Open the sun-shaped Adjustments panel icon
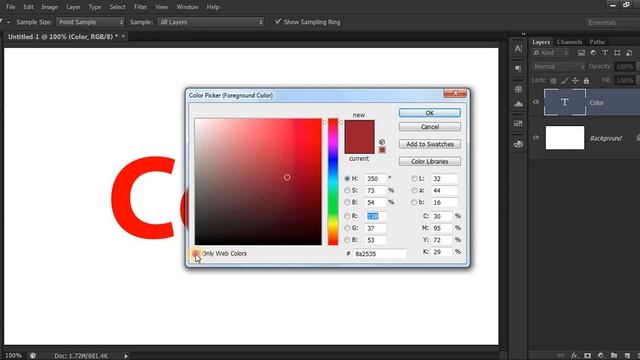Viewport: 640px width, 360px height. (x=518, y=89)
